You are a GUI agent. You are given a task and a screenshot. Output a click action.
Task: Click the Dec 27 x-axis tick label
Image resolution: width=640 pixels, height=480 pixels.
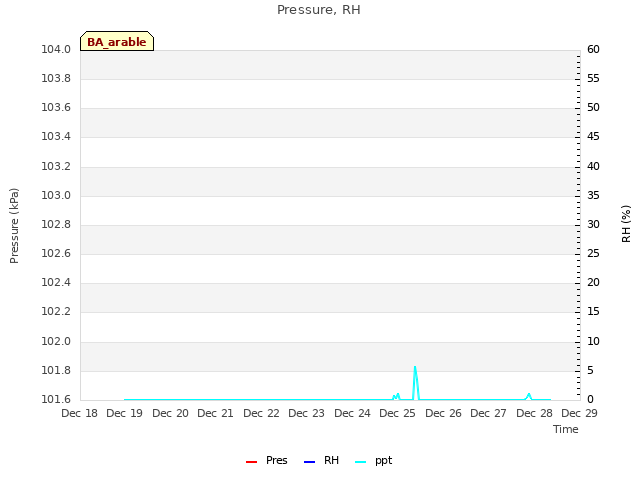coord(489,413)
